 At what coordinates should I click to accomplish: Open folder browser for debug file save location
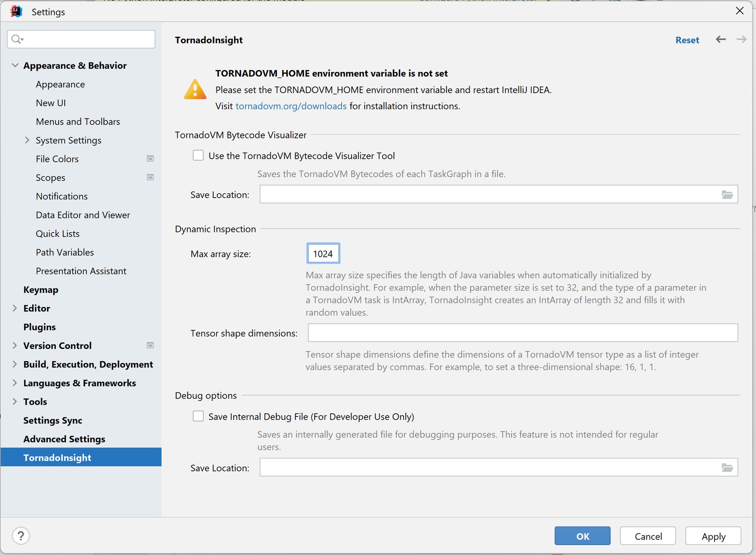pyautogui.click(x=727, y=468)
